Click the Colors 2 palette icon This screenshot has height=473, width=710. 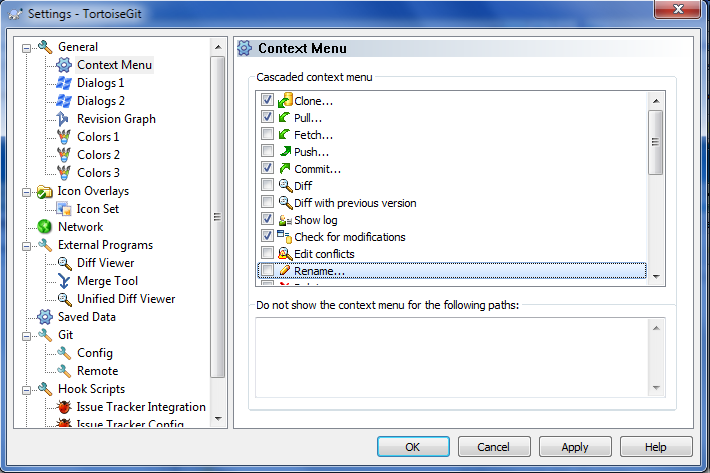[64, 155]
